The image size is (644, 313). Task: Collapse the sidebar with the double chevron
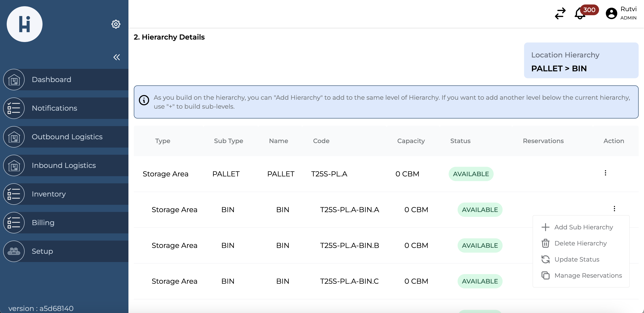[x=117, y=57]
